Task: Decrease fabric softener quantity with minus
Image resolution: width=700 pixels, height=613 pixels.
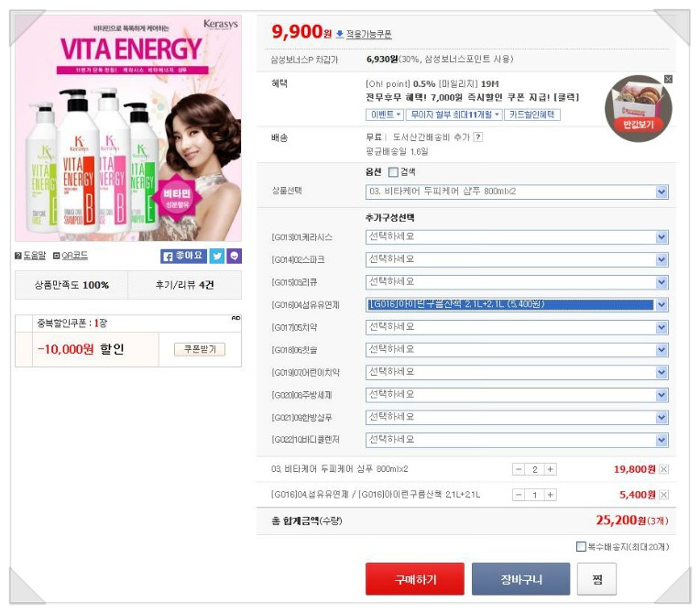Action: (x=519, y=495)
